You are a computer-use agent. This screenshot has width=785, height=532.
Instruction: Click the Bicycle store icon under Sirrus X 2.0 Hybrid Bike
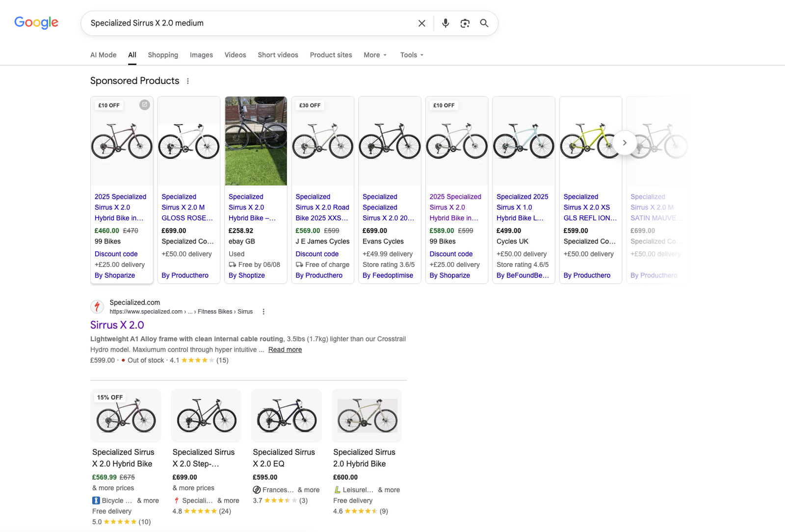pyautogui.click(x=96, y=501)
